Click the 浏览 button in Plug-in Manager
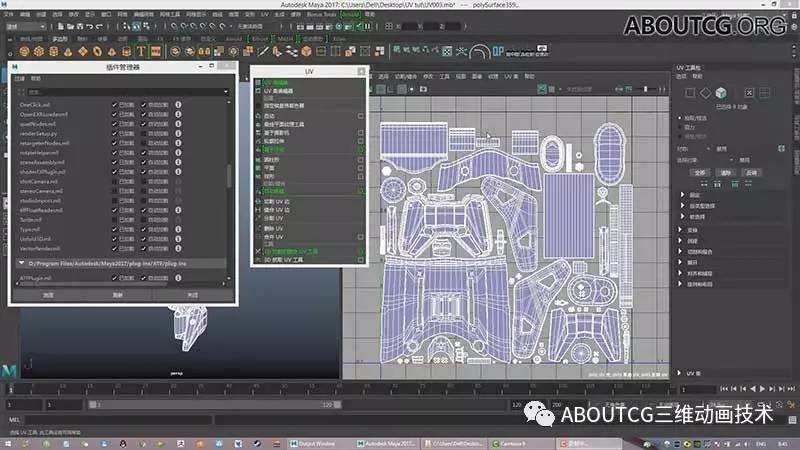The width and height of the screenshot is (800, 450). coord(48,295)
